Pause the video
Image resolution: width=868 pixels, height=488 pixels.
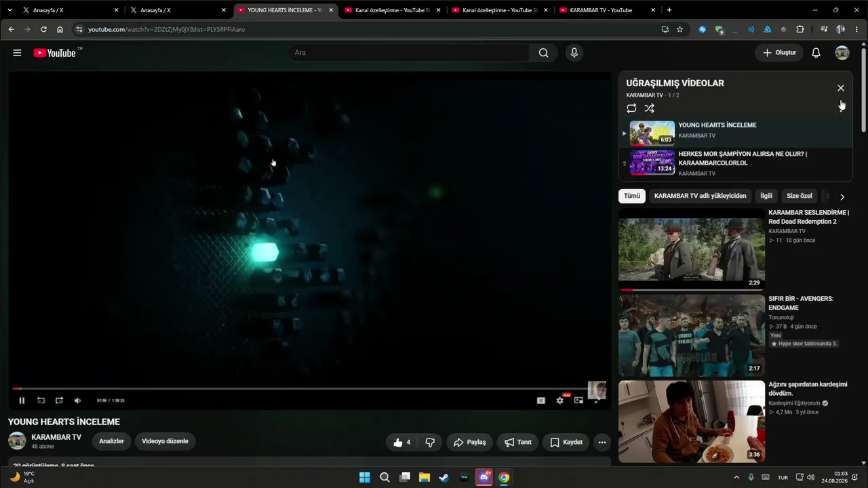[22, 401]
